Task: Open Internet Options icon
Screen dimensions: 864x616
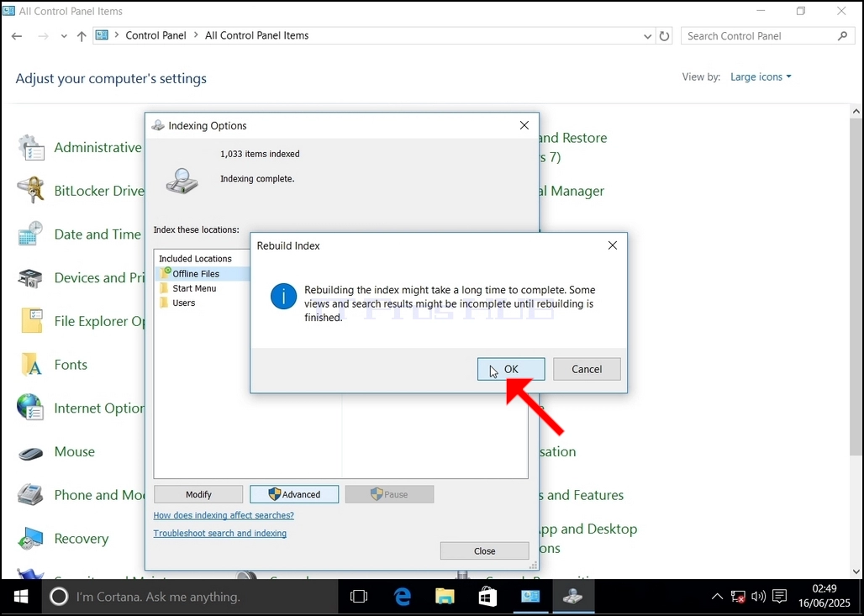Action: (x=30, y=408)
